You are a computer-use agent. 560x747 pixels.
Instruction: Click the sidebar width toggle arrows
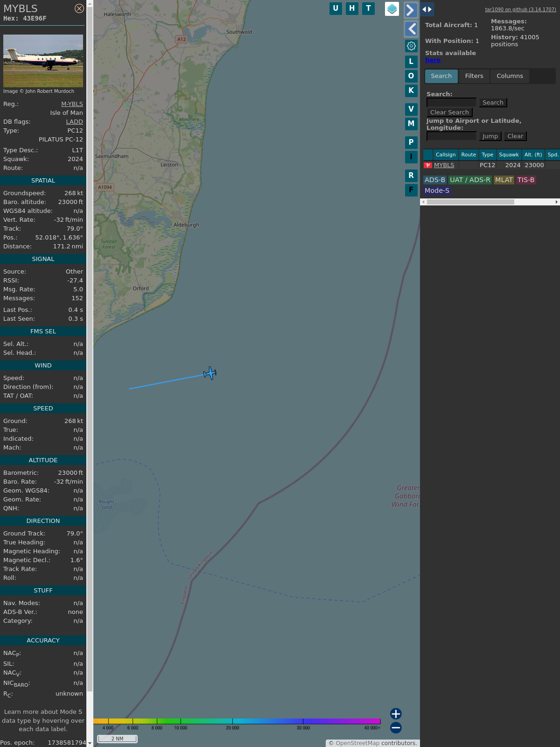coord(427,9)
